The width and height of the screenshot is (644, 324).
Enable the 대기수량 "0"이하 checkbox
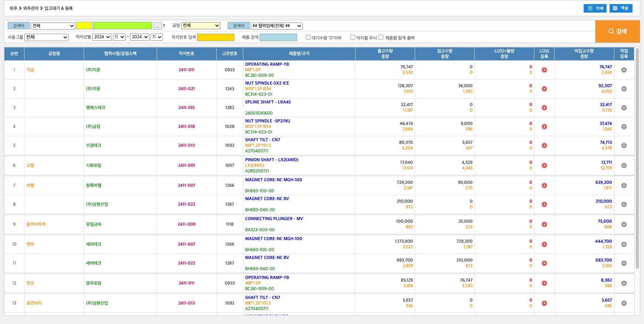(308, 37)
